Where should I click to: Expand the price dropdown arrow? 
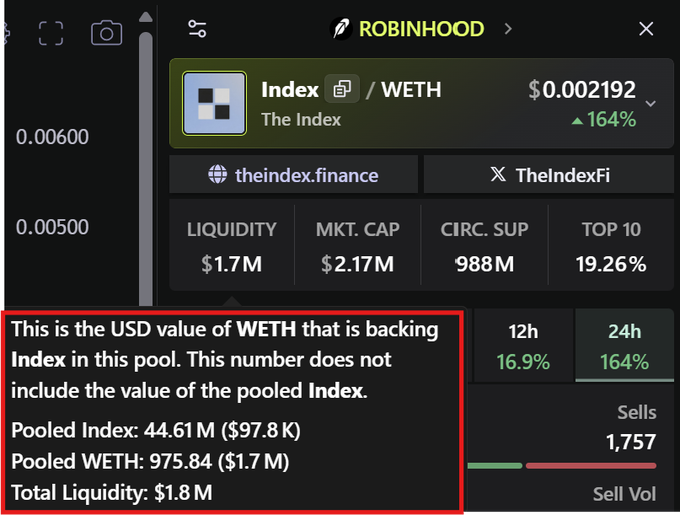point(650,104)
